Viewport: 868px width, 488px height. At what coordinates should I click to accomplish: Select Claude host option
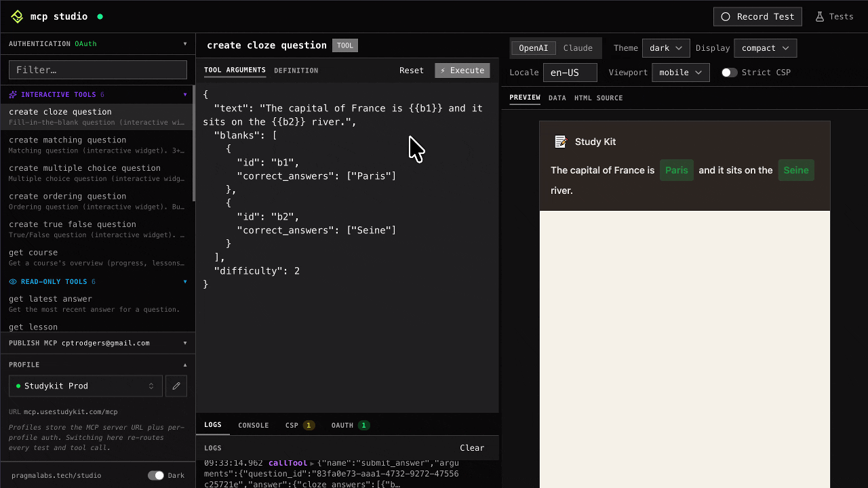[x=578, y=48]
